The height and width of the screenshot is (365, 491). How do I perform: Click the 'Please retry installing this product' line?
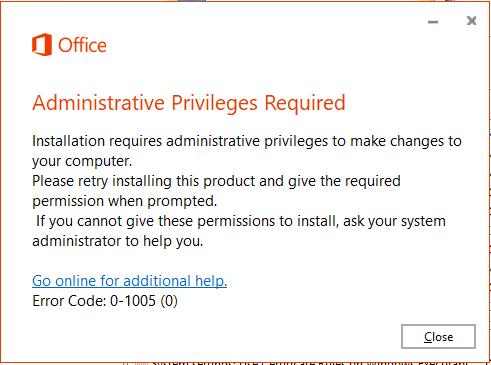click(216, 181)
